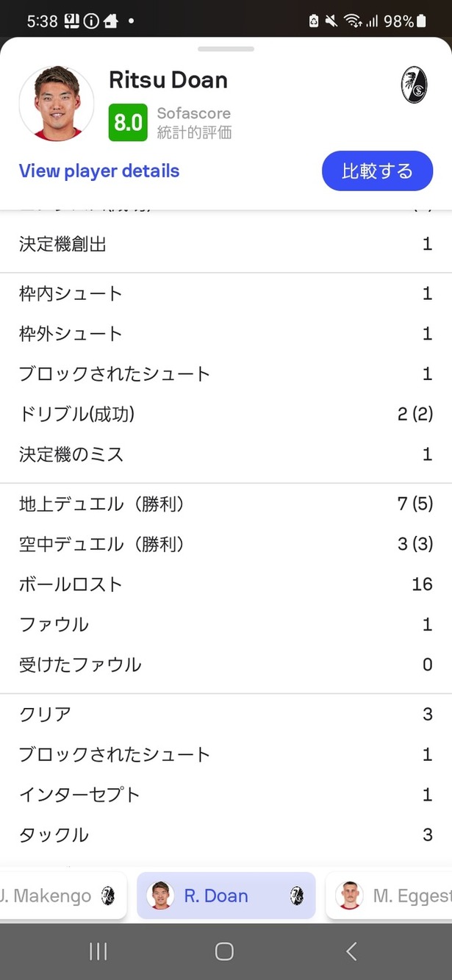Tap M. Eggestein's avatar photo
This screenshot has height=980, width=452.
(x=349, y=895)
